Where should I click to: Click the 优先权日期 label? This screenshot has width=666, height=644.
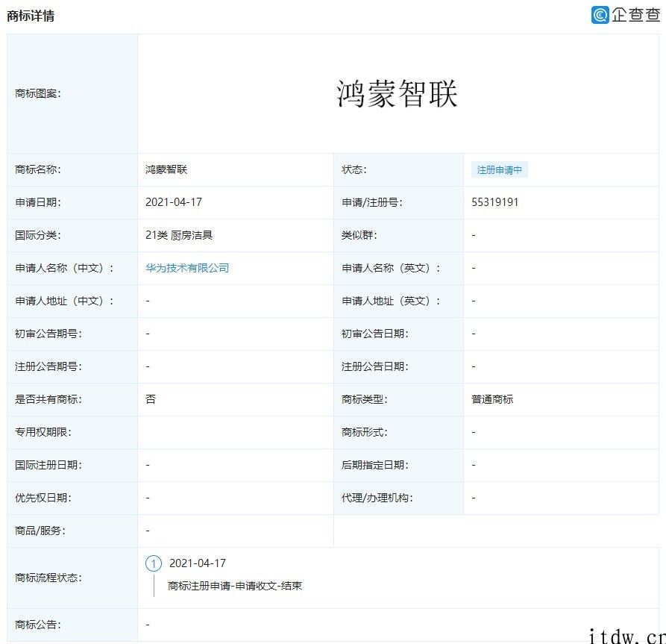[43, 498]
